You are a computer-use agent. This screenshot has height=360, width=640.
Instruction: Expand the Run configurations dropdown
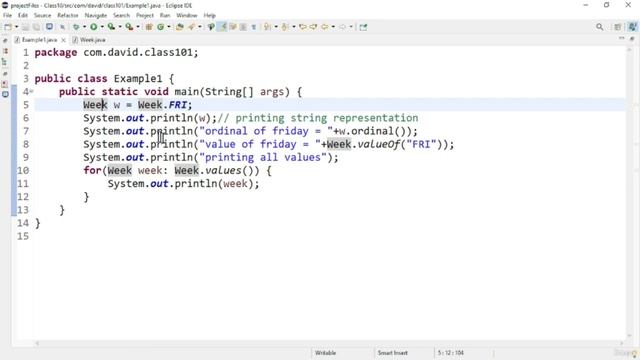102,27
